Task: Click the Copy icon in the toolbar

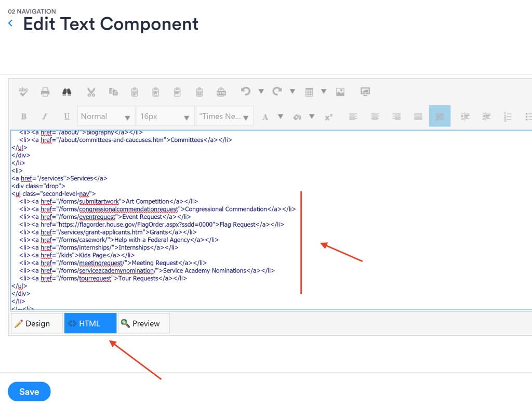Action: tap(113, 91)
